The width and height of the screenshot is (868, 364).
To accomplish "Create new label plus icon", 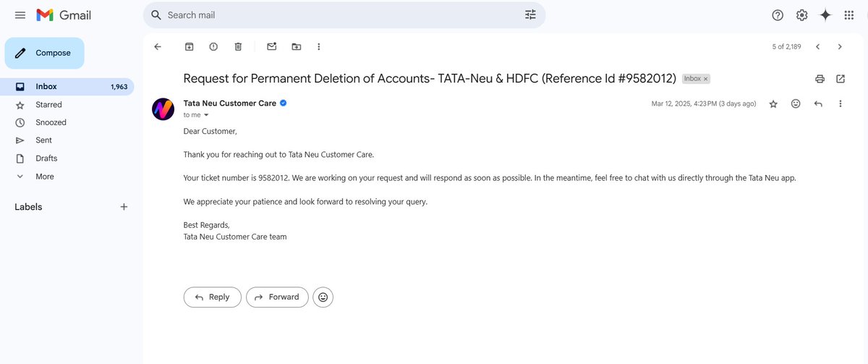I will 124,207.
